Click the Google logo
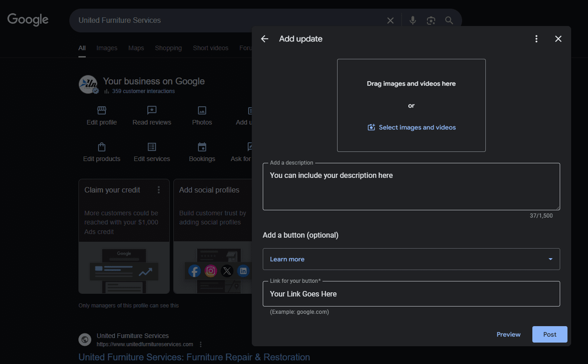 (28, 20)
